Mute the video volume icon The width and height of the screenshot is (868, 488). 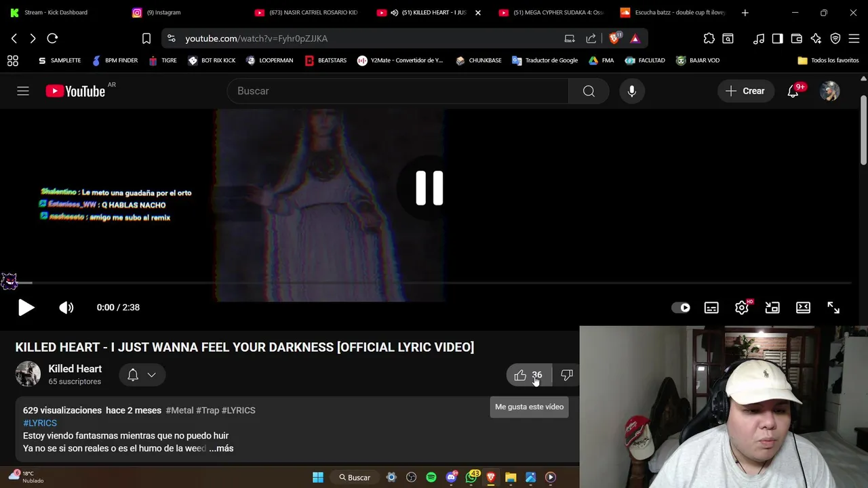[x=66, y=308]
